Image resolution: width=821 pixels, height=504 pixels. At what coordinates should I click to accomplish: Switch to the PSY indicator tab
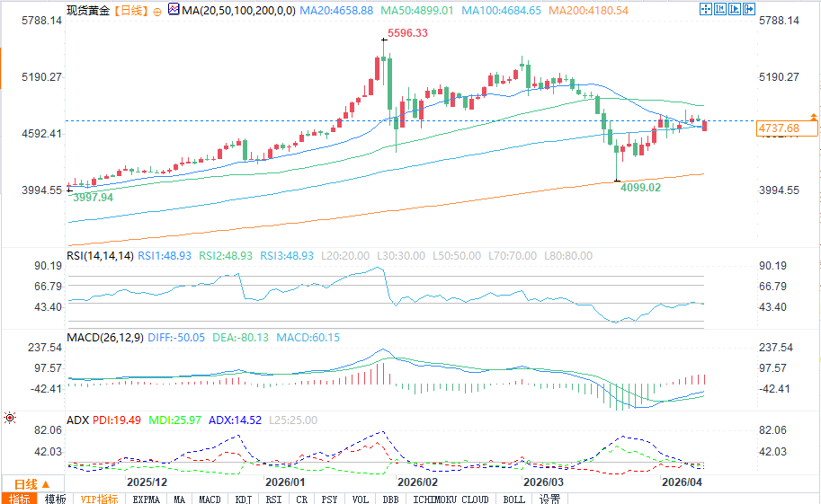[x=329, y=499]
